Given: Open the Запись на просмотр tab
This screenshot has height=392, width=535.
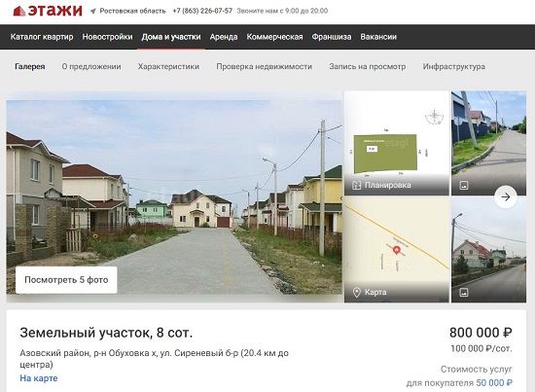Looking at the screenshot, I should pyautogui.click(x=367, y=66).
